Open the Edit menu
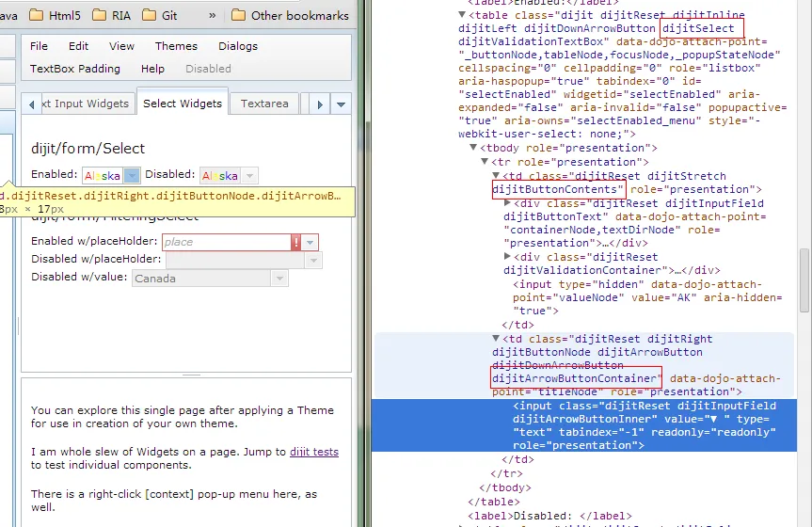The height and width of the screenshot is (527, 812). [79, 46]
